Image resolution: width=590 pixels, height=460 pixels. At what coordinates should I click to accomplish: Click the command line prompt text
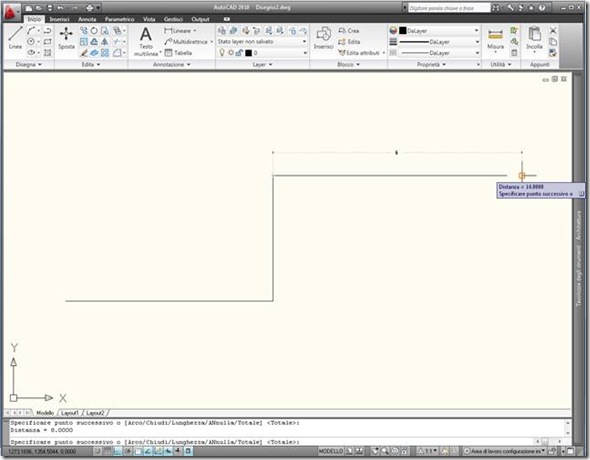[155, 442]
